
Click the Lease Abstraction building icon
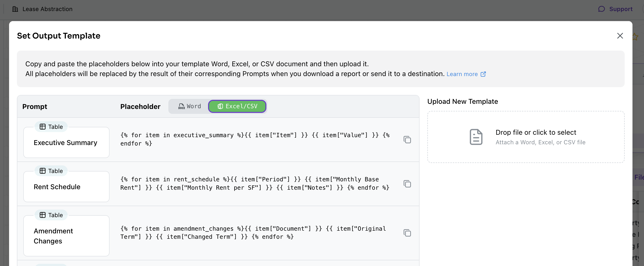(x=15, y=9)
